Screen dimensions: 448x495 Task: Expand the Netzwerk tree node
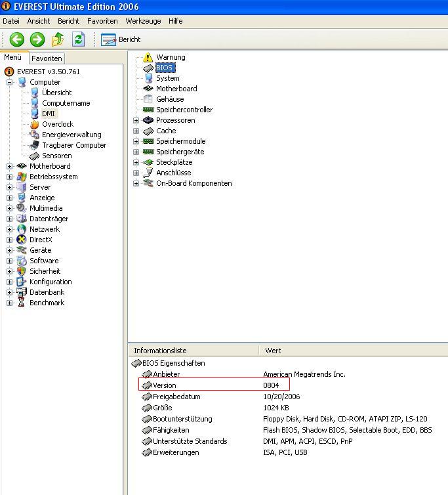click(x=9, y=229)
